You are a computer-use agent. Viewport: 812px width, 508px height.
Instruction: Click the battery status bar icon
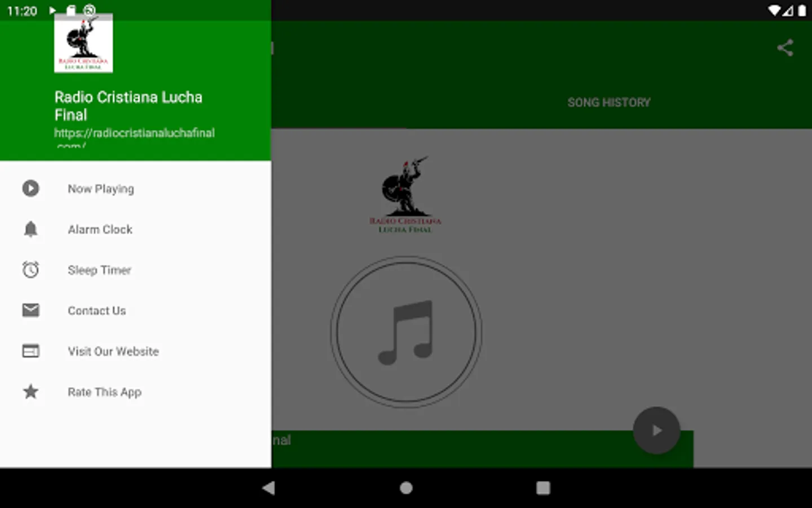click(x=802, y=10)
